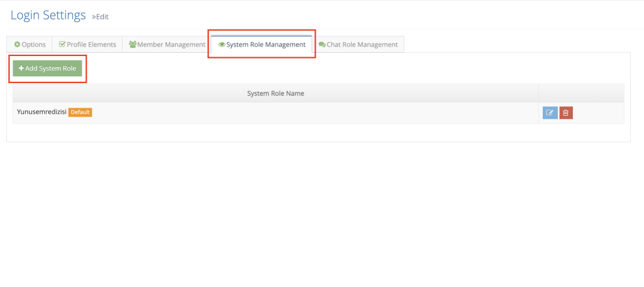This screenshot has width=644, height=287.
Task: Switch to the Profile Elements tab
Action: 87,45
